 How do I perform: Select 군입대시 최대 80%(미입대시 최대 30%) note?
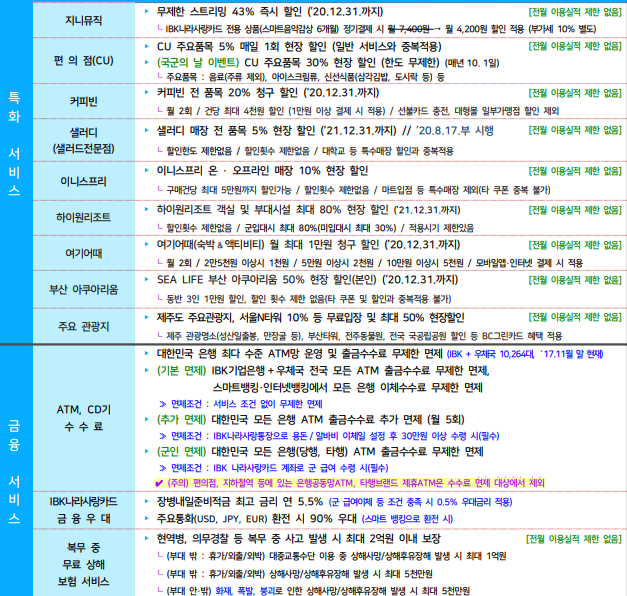[320, 228]
